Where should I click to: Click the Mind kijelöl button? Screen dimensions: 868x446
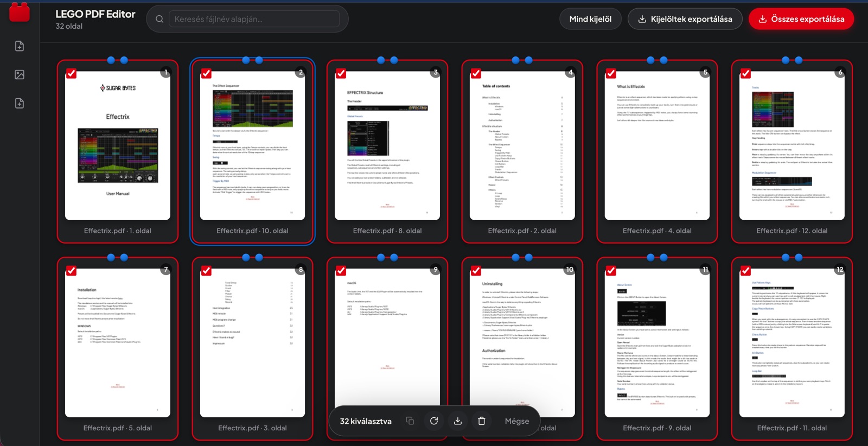tap(590, 19)
